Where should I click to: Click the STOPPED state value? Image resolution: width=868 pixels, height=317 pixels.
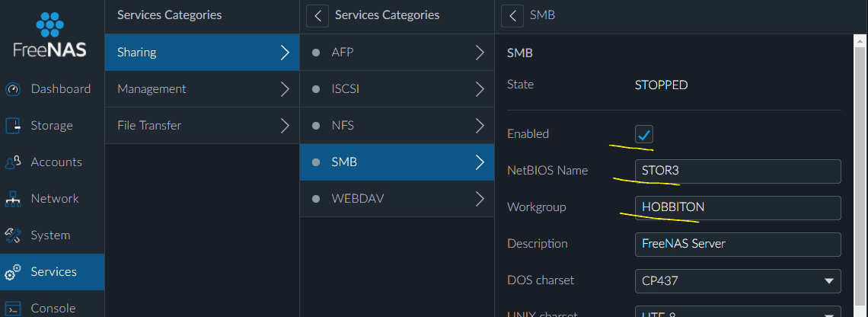click(661, 85)
